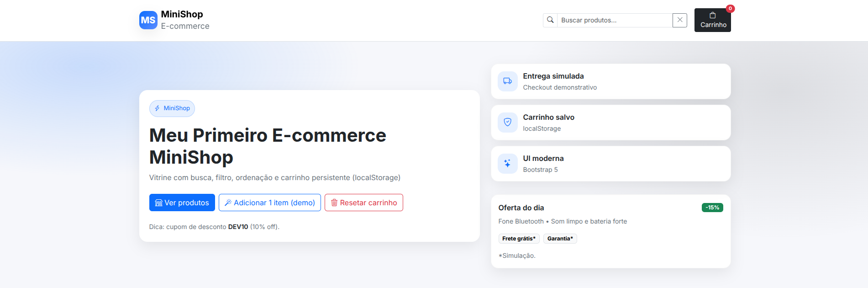Click the shield icon for Carrinho salvo

coord(507,123)
